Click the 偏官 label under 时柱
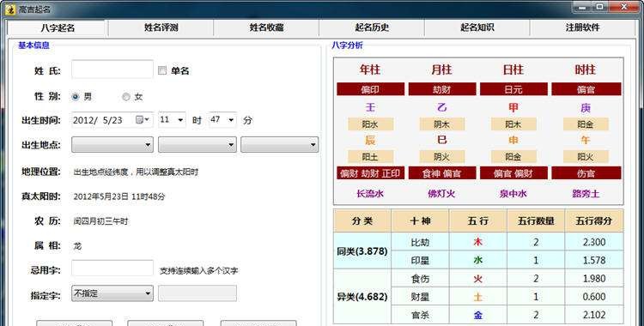This screenshot has height=326, width=644. [x=586, y=89]
